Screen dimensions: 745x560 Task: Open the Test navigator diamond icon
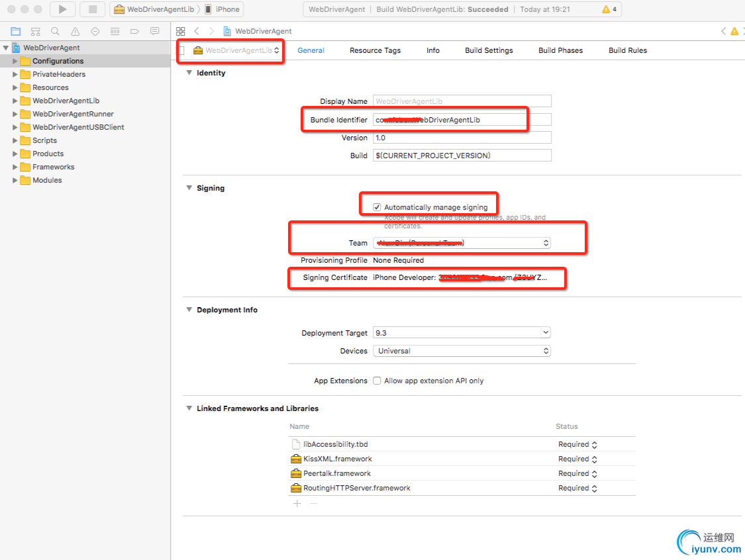click(95, 31)
